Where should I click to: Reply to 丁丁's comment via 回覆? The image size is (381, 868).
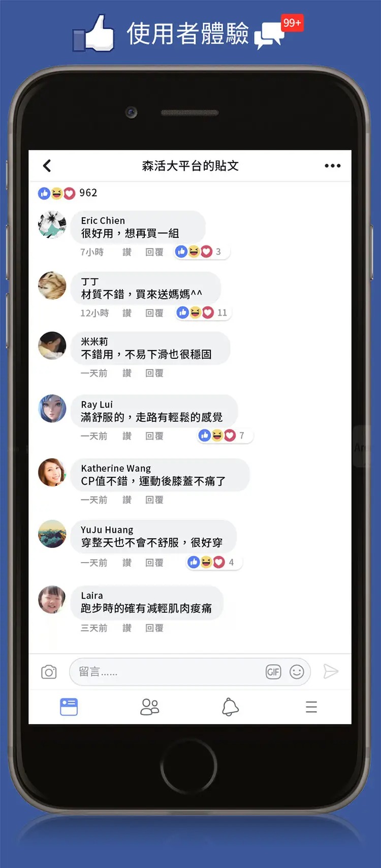coord(154,313)
